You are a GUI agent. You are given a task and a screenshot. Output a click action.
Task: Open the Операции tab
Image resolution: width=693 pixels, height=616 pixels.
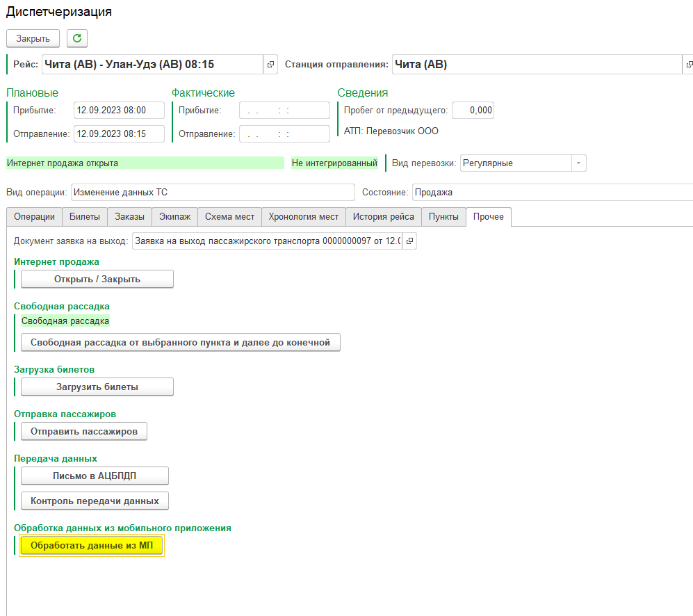pos(34,217)
